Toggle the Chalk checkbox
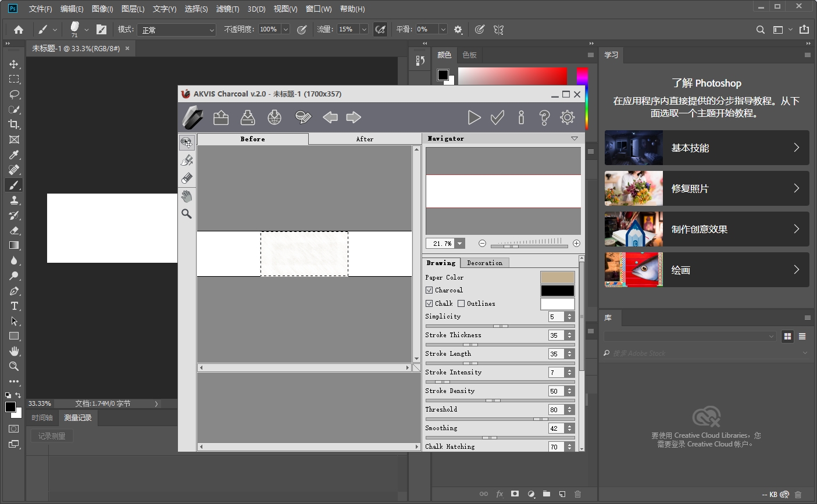Image resolution: width=817 pixels, height=504 pixels. [429, 303]
